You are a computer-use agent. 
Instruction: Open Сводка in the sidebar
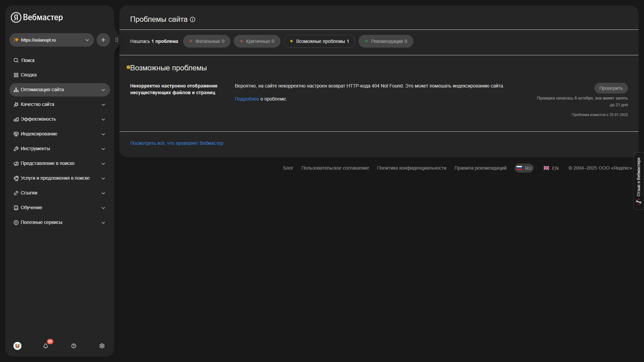point(29,75)
